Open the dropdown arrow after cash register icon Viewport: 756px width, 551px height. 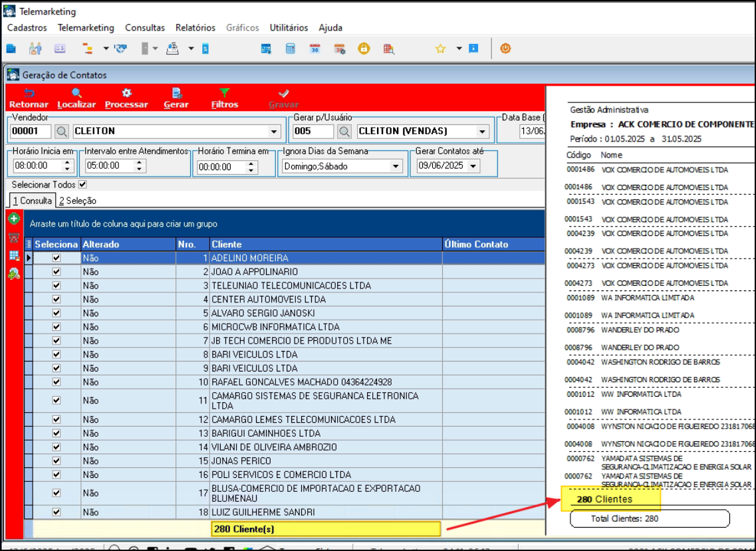191,49
